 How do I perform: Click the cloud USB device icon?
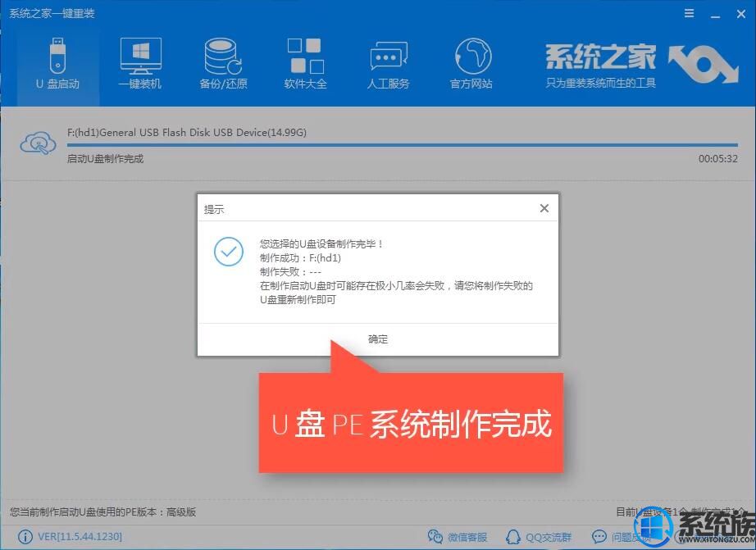point(38,143)
